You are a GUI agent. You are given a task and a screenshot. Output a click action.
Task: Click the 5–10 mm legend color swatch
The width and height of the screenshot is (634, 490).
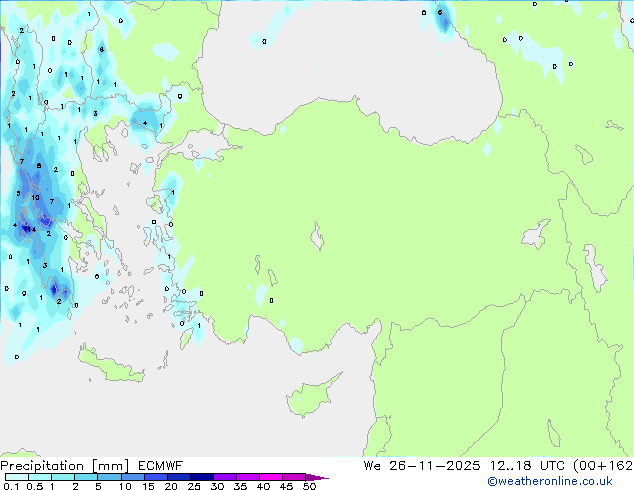pos(109,477)
